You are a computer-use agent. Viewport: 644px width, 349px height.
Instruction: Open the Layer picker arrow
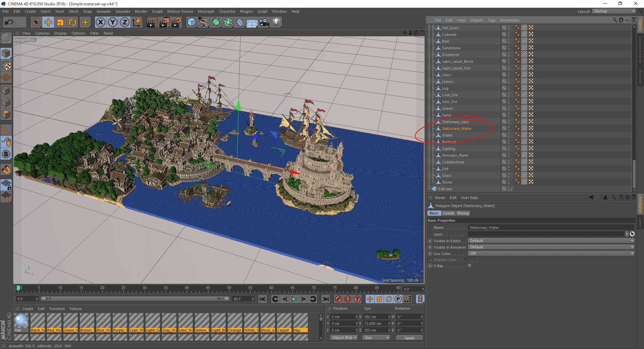tap(627, 234)
